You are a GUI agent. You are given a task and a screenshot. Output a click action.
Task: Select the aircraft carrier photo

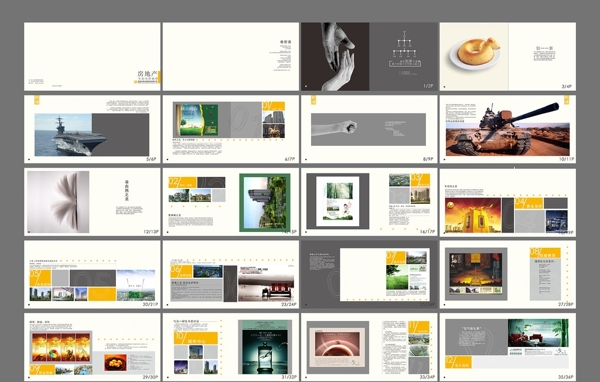(x=63, y=135)
